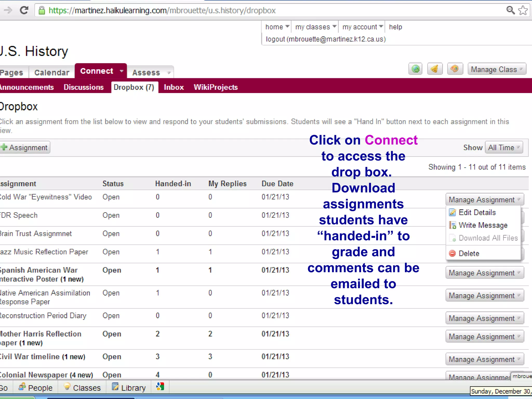
Task: Open the Announcements sub-tab
Action: point(26,87)
